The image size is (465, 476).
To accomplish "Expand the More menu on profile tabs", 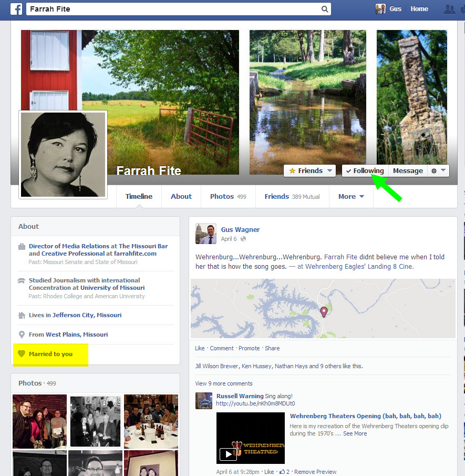I will coord(351,197).
